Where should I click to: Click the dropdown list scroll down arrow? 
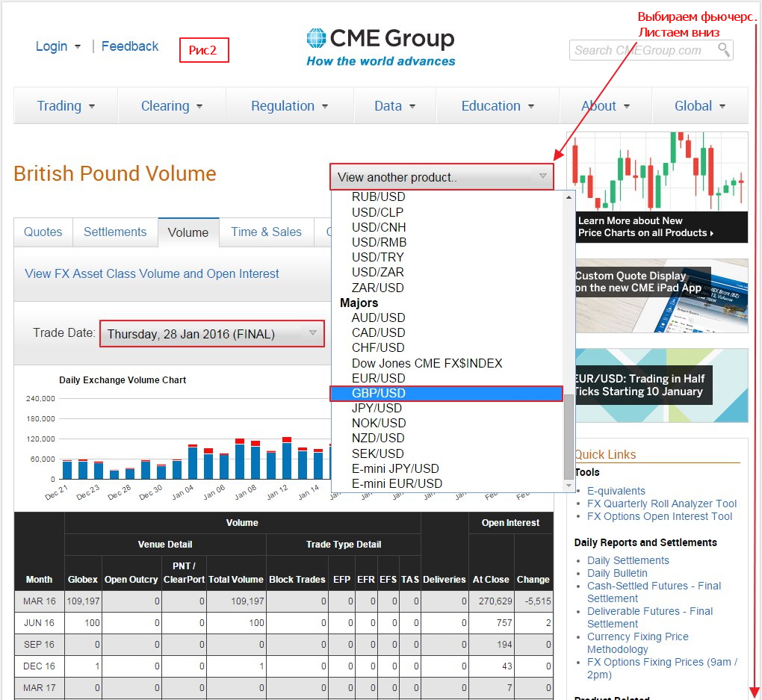(569, 485)
